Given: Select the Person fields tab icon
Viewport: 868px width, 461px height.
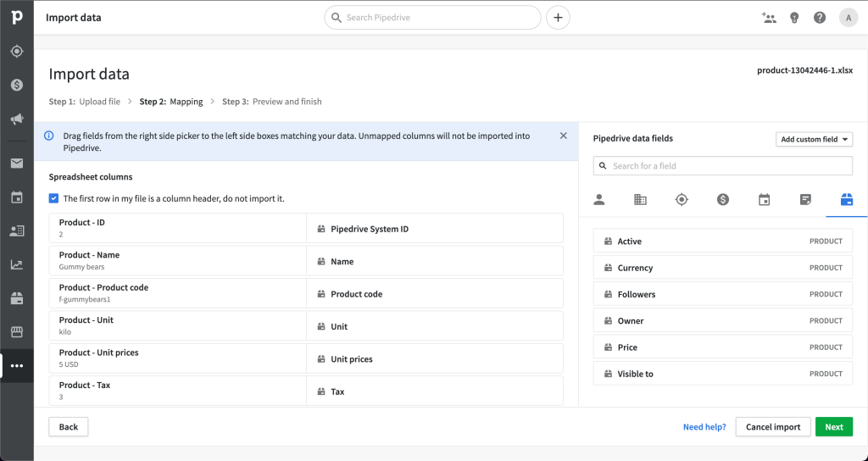Looking at the screenshot, I should [599, 200].
